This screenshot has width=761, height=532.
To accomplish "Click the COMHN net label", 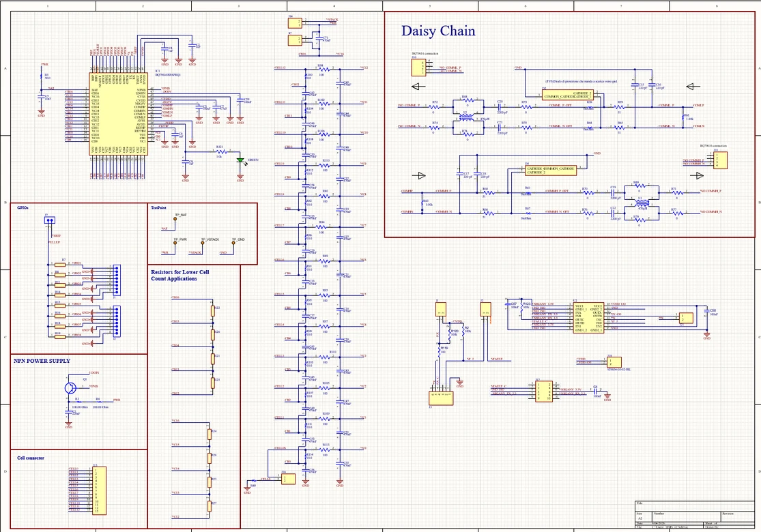I will tap(407, 212).
